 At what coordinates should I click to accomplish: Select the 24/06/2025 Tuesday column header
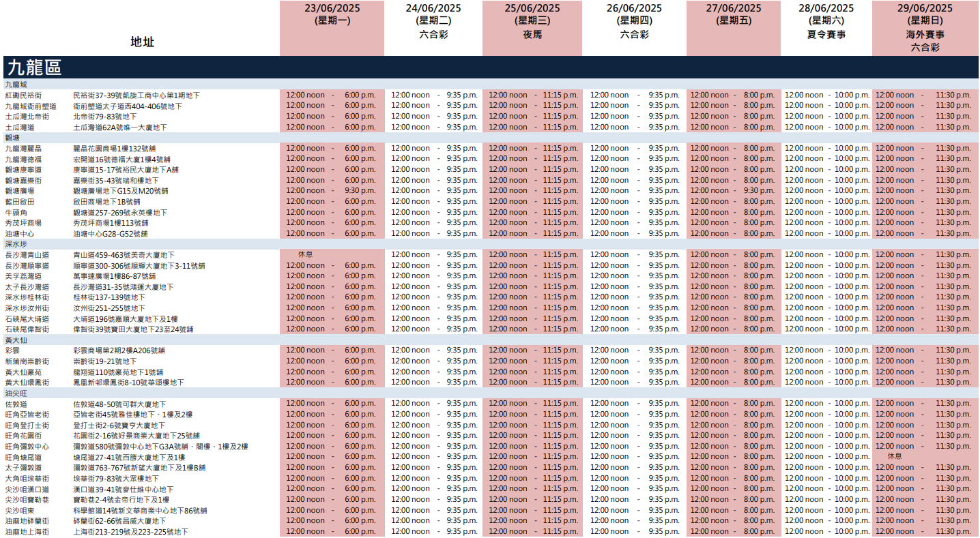click(433, 21)
